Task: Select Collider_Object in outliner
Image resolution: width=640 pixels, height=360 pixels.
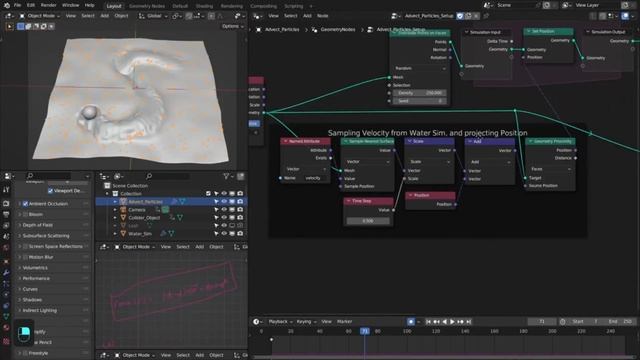Action: coord(144,218)
